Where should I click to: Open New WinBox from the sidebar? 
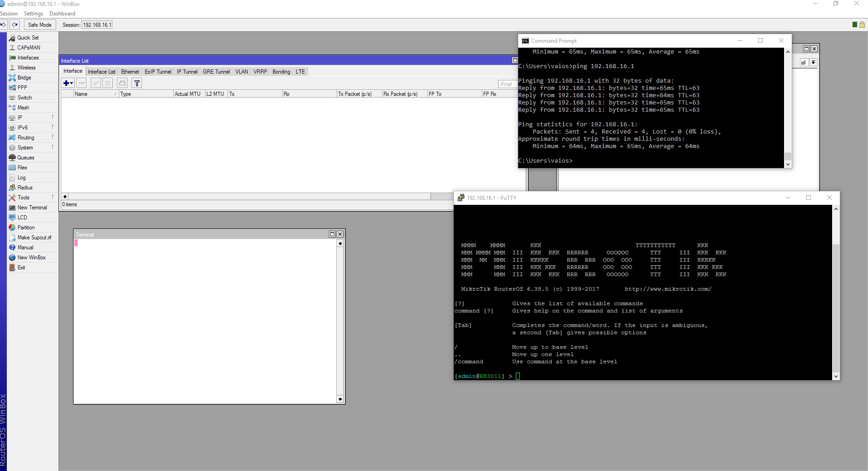point(33,258)
